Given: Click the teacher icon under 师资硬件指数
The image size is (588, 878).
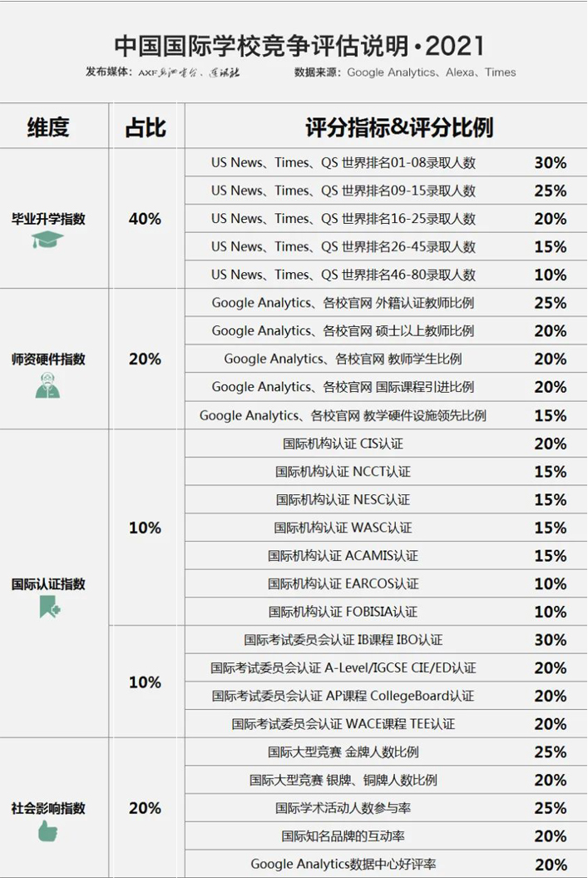Looking at the screenshot, I should 47,385.
